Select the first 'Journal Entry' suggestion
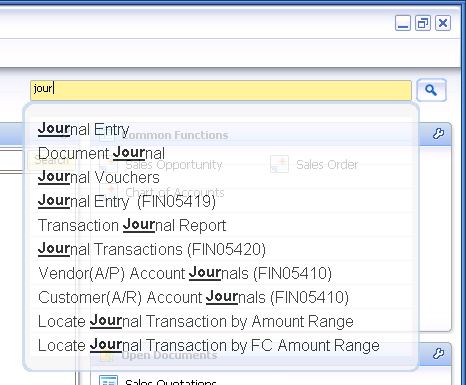466x385 pixels. pyautogui.click(x=221, y=129)
